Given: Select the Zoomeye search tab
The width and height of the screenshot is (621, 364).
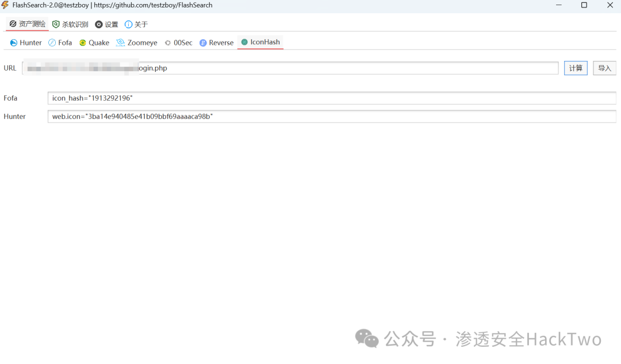Looking at the screenshot, I should click(x=137, y=43).
